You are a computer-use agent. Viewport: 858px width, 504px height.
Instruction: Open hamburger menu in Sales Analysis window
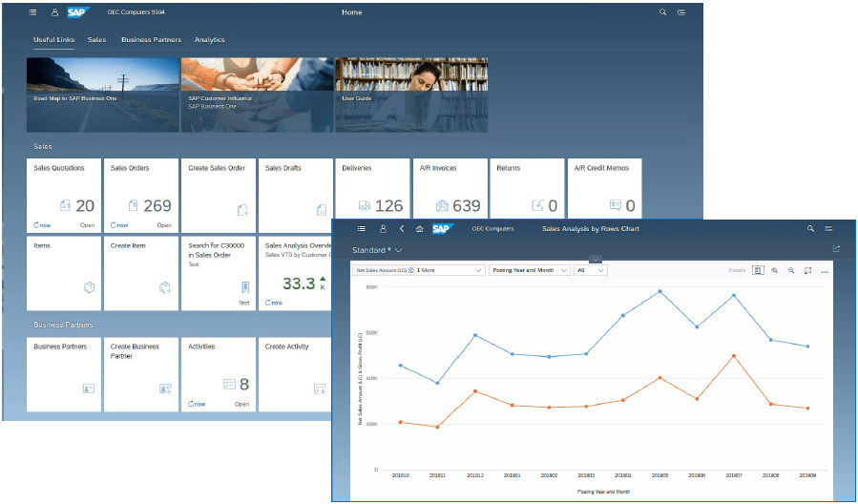[x=361, y=229]
